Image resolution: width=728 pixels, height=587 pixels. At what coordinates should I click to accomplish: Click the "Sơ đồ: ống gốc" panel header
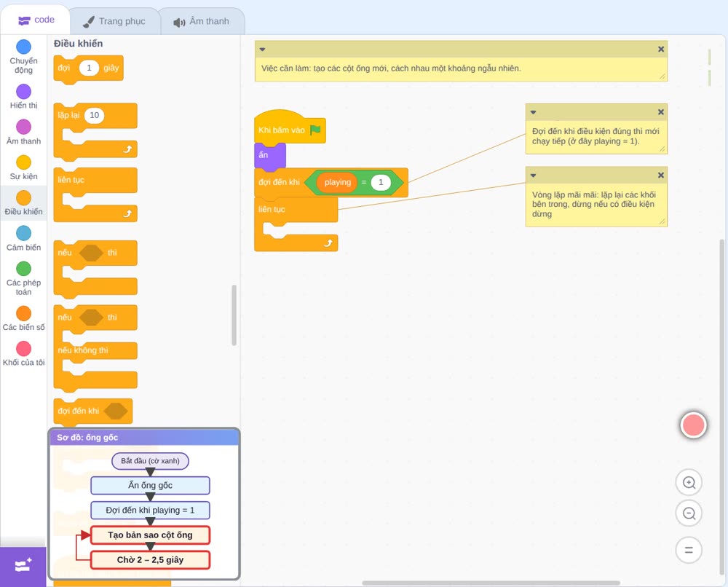point(144,438)
